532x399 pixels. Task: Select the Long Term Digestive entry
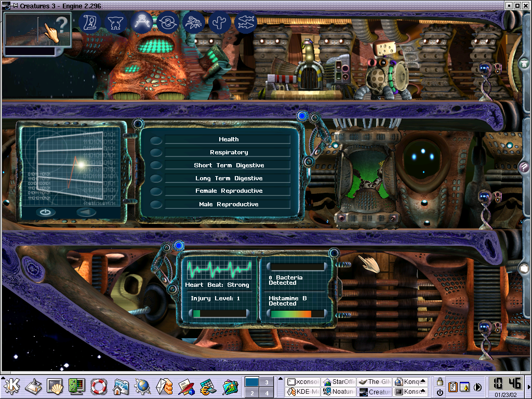pyautogui.click(x=229, y=178)
